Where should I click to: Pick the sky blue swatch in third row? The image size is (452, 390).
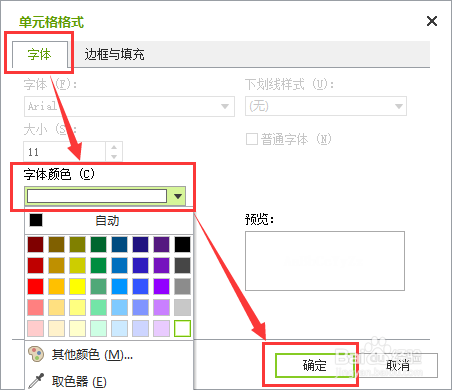click(x=120, y=287)
